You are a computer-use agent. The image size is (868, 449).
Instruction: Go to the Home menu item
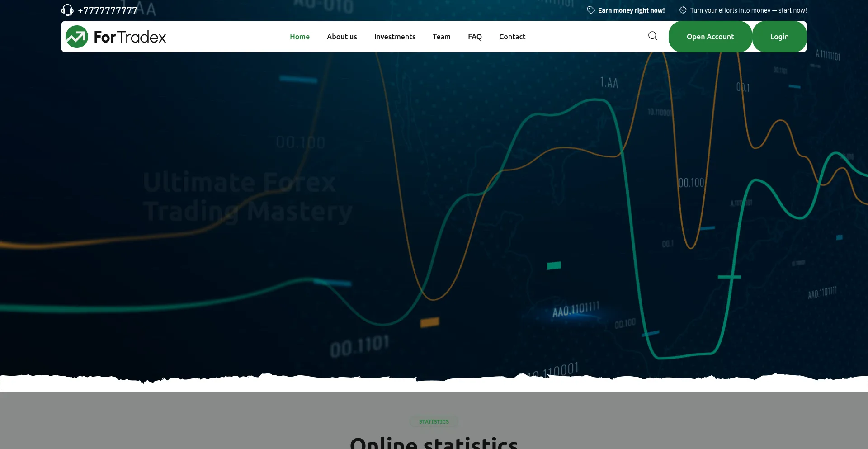tap(300, 37)
